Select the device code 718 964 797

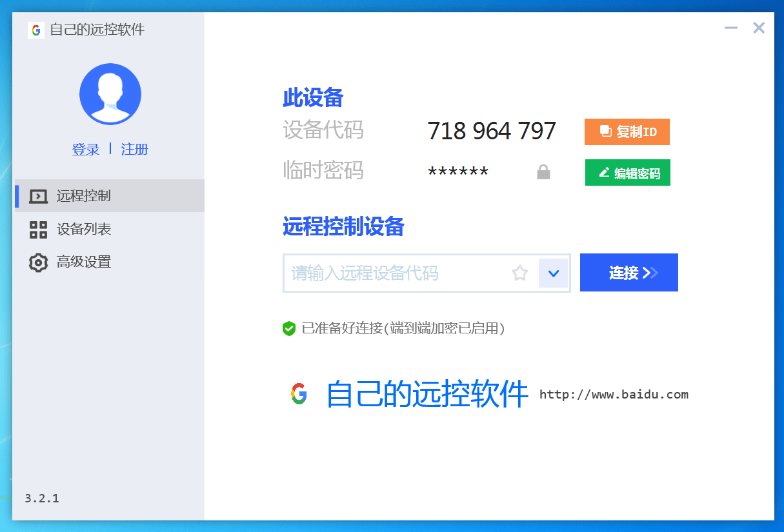pyautogui.click(x=492, y=132)
